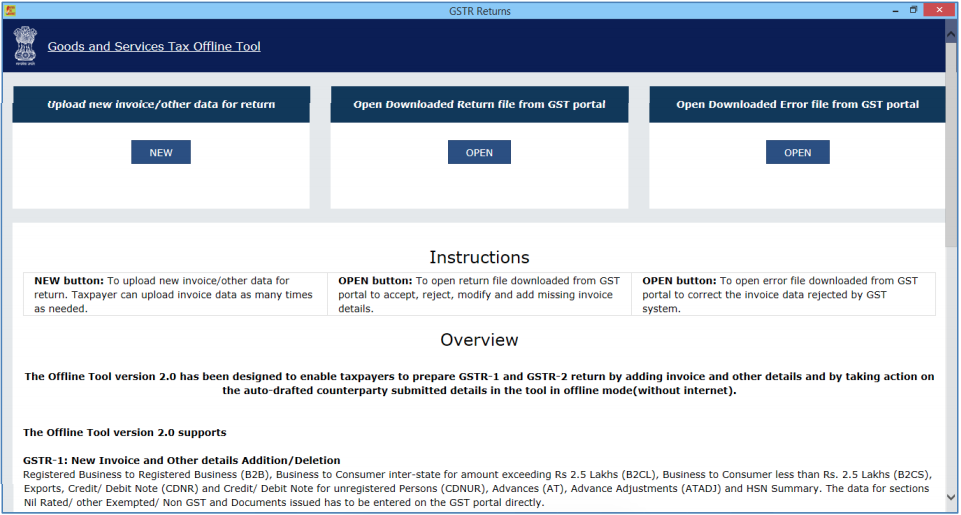This screenshot has width=961, height=515.
Task: Close the GSTR Returns window
Action: pos(940,10)
